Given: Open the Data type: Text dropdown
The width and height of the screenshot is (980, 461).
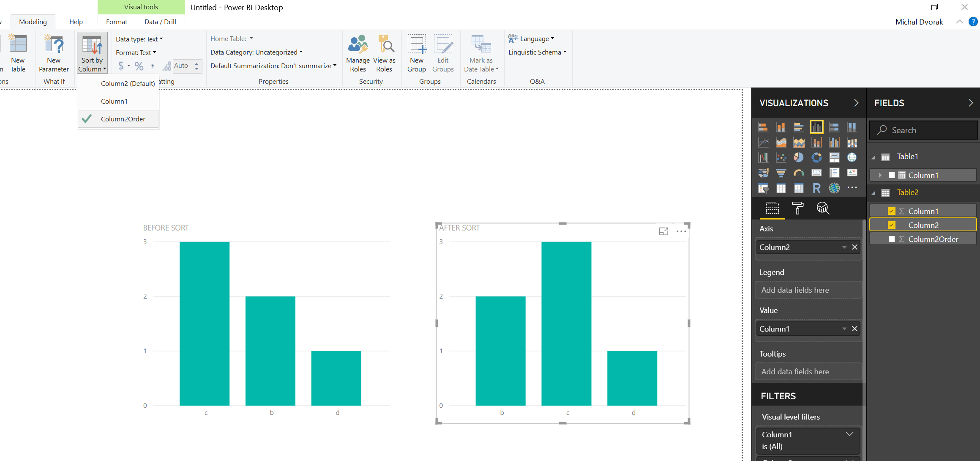Looking at the screenshot, I should click(139, 39).
